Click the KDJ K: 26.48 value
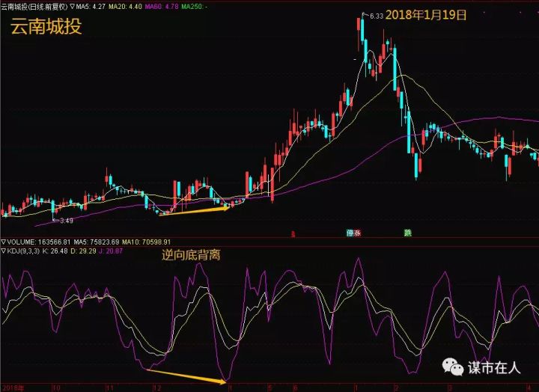The image size is (539, 392). coord(55,251)
